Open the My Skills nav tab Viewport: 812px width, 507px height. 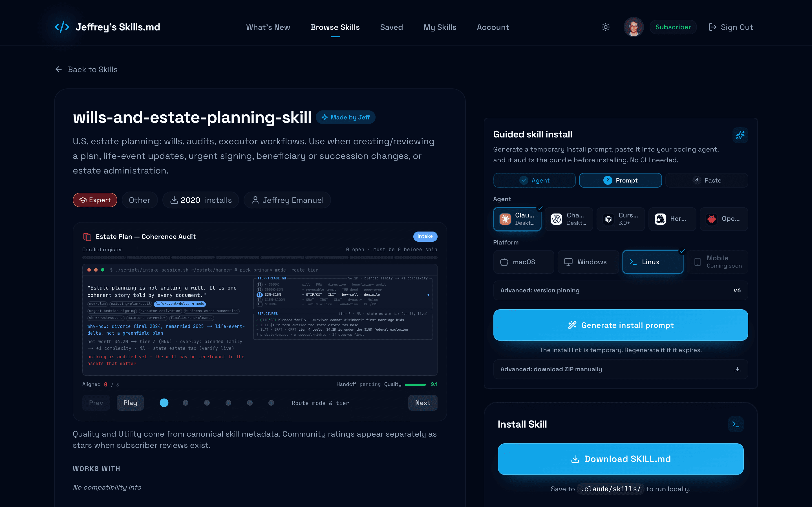tap(440, 27)
